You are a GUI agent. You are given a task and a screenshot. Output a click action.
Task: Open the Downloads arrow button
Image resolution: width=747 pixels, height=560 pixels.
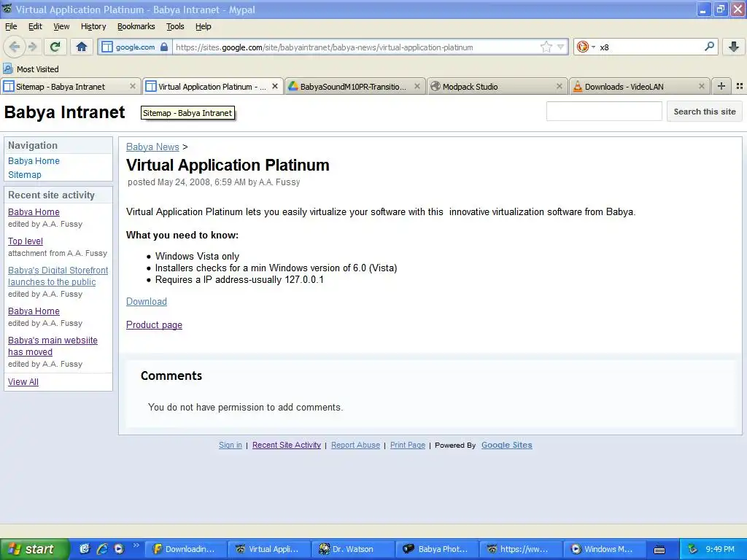click(734, 47)
